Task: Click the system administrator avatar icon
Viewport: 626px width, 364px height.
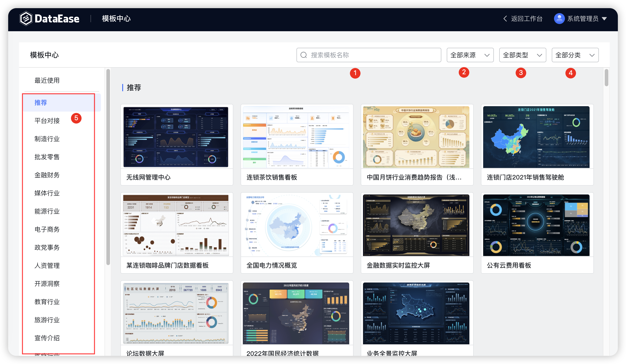Action: (x=559, y=18)
